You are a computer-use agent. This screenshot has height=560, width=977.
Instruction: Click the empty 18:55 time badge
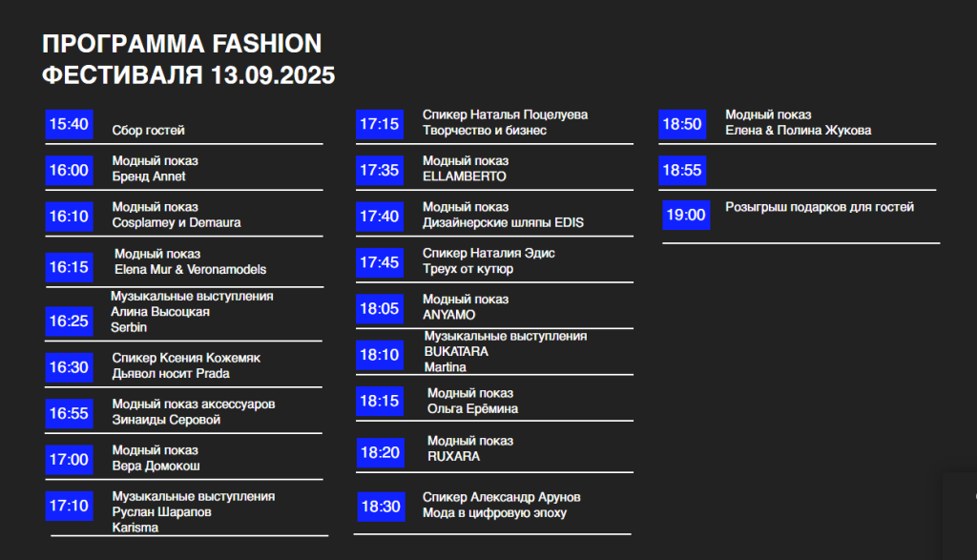coord(682,170)
